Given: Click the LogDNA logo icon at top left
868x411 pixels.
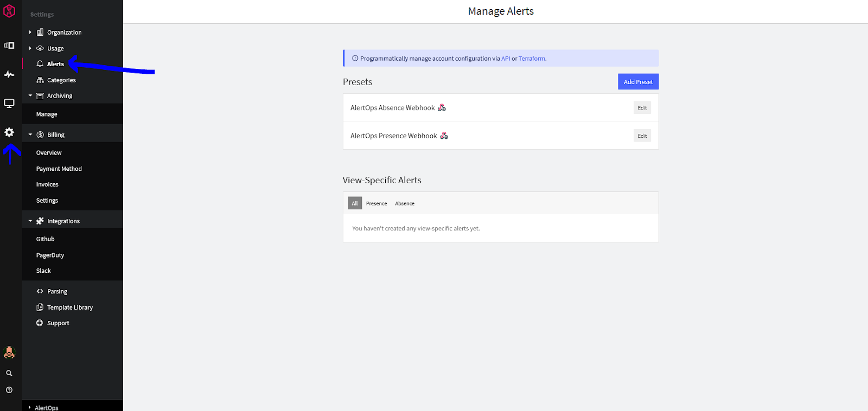Looking at the screenshot, I should pyautogui.click(x=9, y=11).
